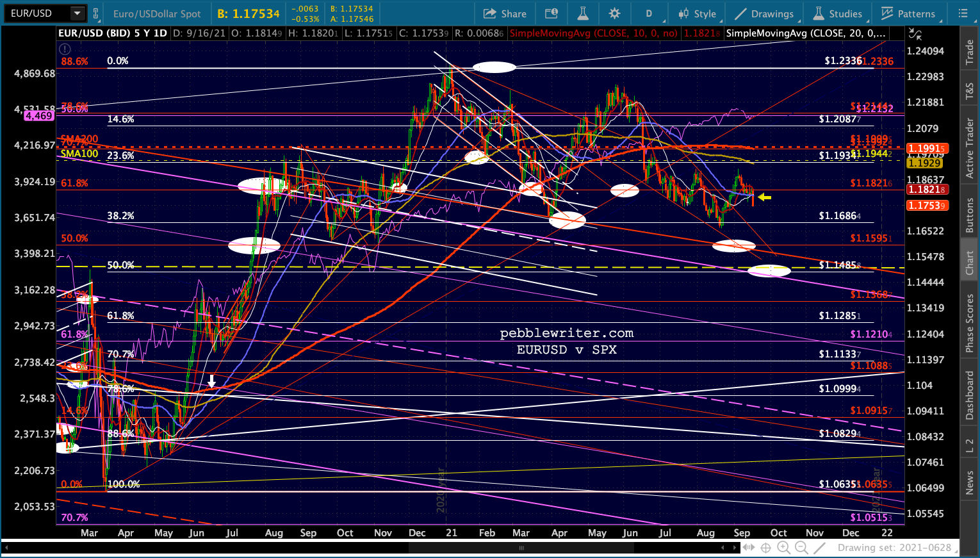Image resolution: width=980 pixels, height=558 pixels.
Task: Click the chart info circle icon
Action: [x=64, y=49]
